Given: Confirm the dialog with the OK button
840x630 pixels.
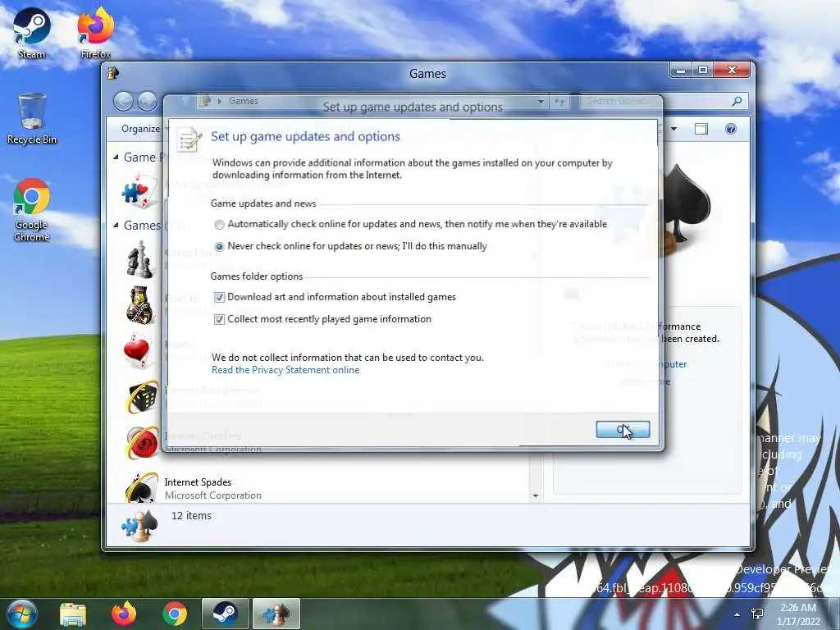Looking at the screenshot, I should [x=623, y=429].
